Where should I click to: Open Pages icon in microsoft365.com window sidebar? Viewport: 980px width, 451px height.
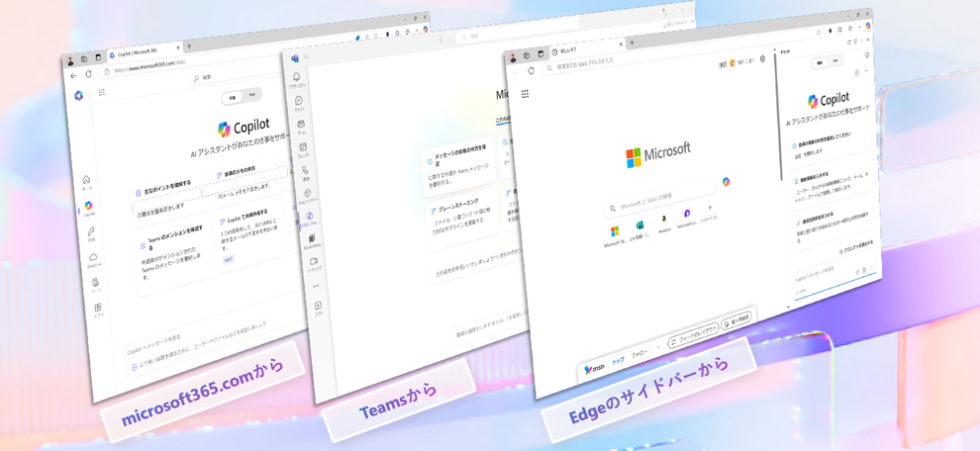point(96,282)
